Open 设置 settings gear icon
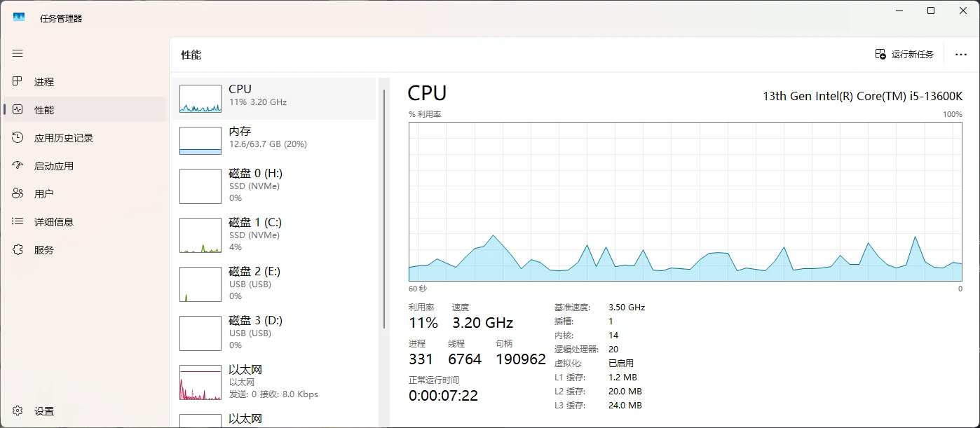 coord(18,411)
